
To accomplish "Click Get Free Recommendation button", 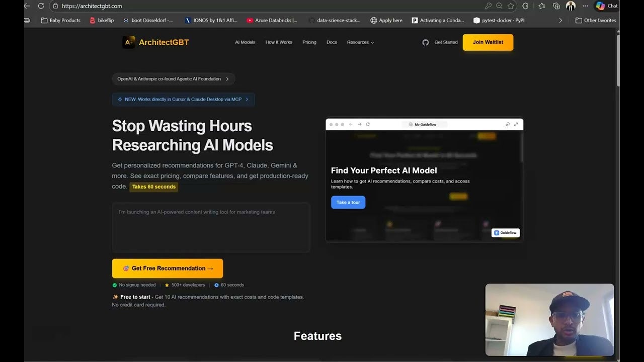I will (x=168, y=268).
